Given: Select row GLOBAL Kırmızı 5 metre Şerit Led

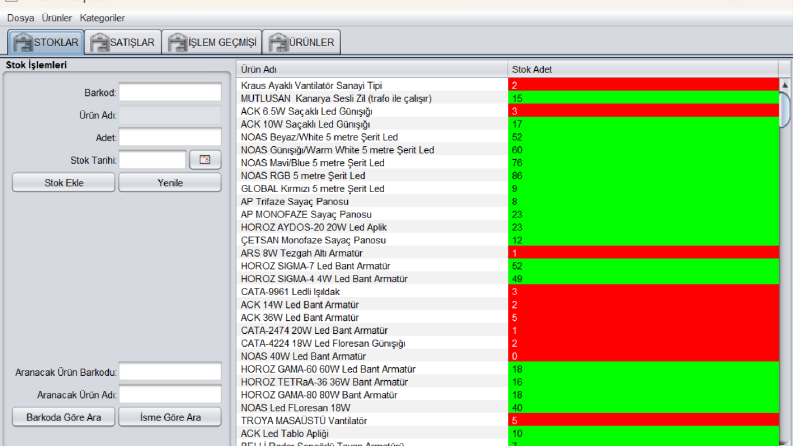Looking at the screenshot, I should pos(508,188).
